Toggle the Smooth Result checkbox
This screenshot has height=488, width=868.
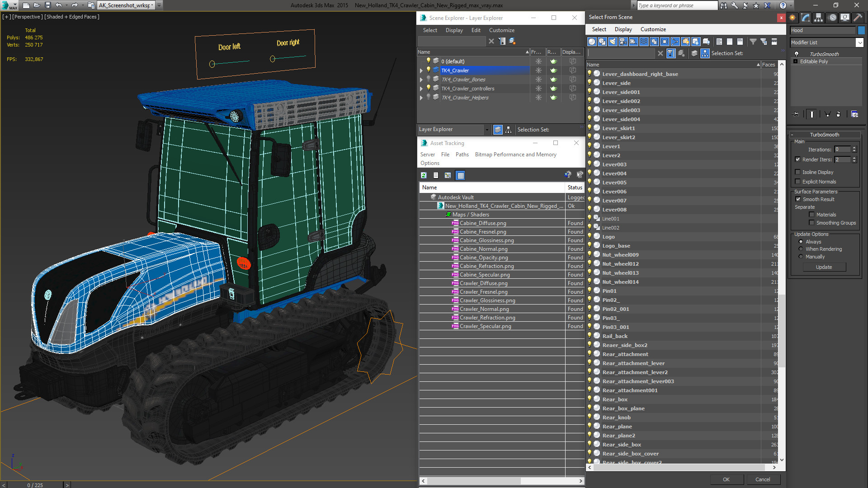click(798, 199)
